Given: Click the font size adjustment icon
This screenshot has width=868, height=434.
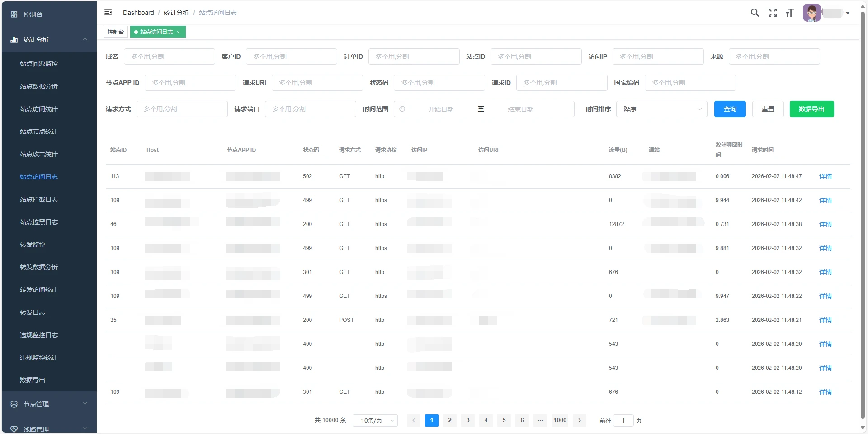Looking at the screenshot, I should [789, 13].
